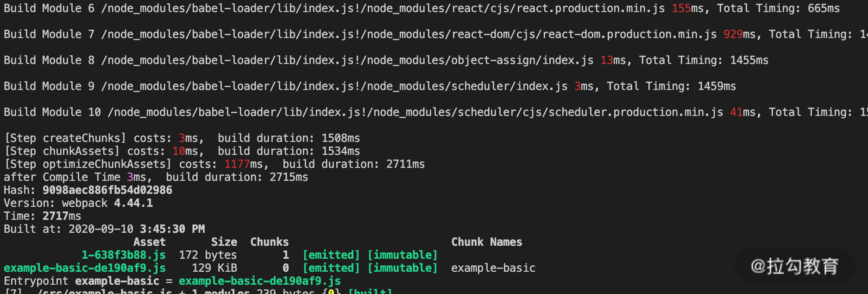Click the Chunks column header
The height and width of the screenshot is (294, 868).
[269, 242]
